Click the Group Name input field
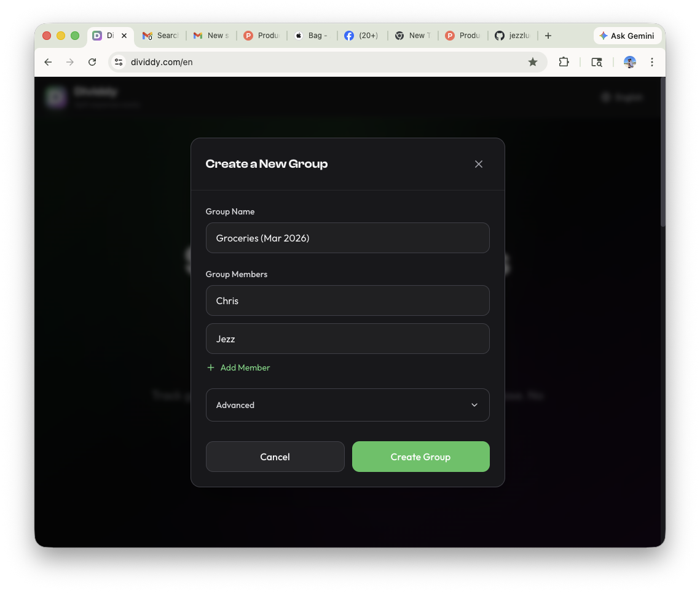 348,238
